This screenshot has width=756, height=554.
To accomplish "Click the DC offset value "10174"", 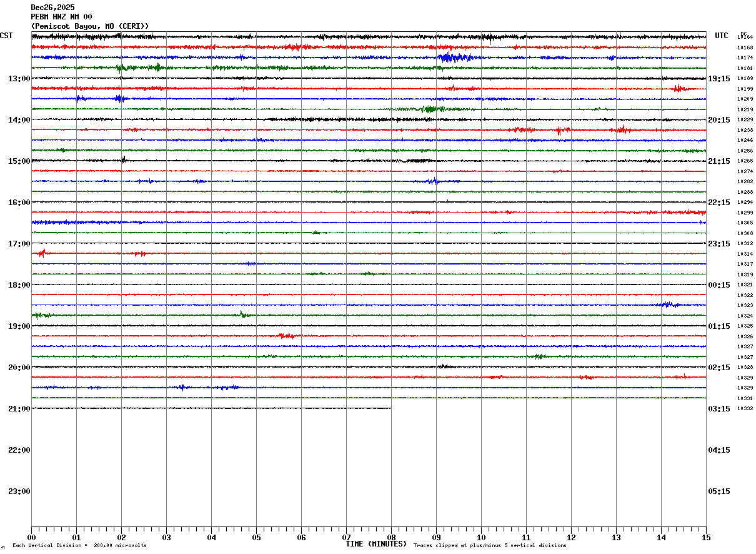I will [745, 58].
